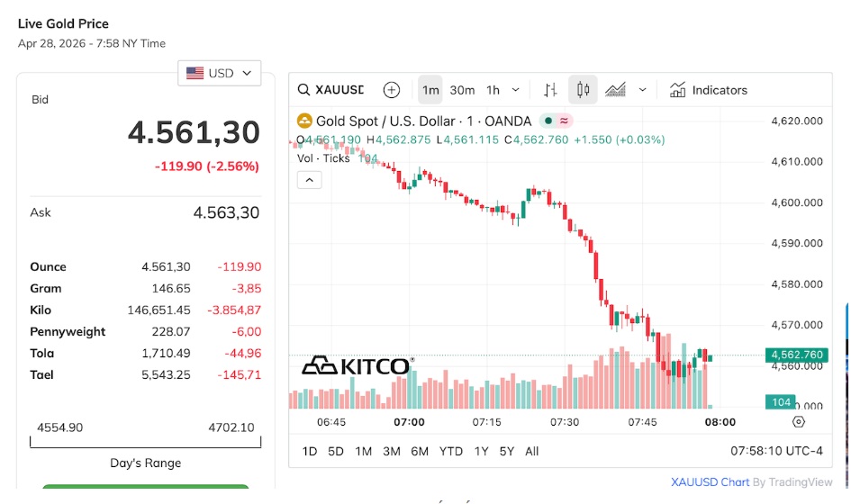The height and width of the screenshot is (504, 860).
Task: Expand the time interval dropdown arrow
Action: pos(515,90)
